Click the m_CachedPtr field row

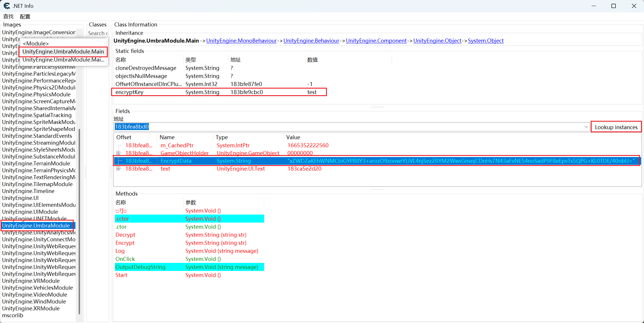pos(177,145)
